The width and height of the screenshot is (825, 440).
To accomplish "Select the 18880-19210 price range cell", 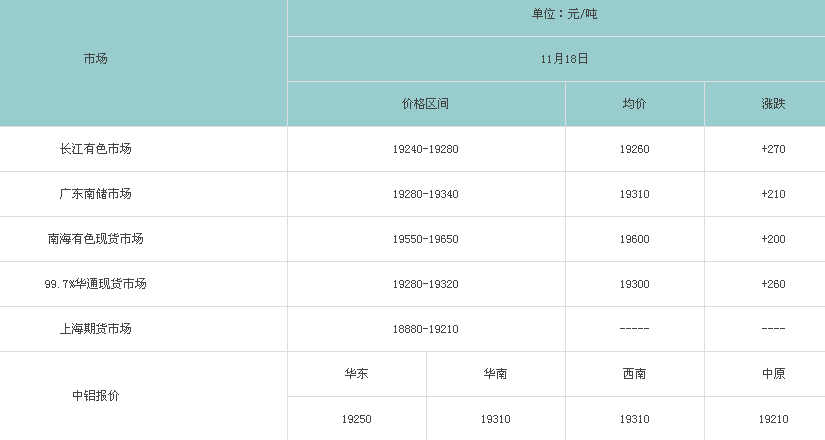I will pyautogui.click(x=425, y=329).
